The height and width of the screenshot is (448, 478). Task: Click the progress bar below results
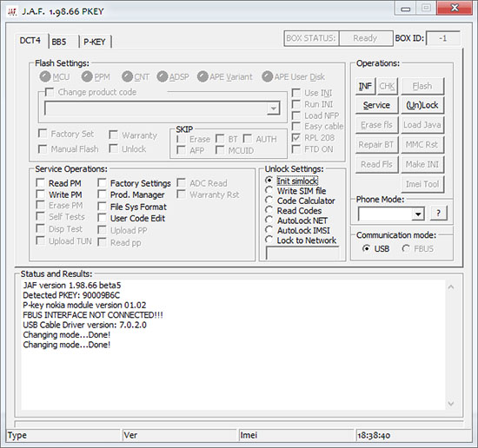(239, 424)
